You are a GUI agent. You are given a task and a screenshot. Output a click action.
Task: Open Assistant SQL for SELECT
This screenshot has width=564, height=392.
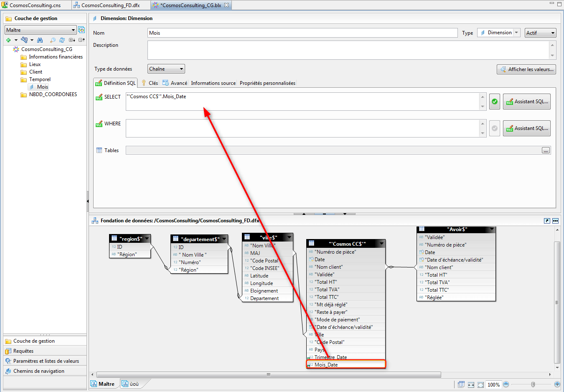click(x=527, y=102)
